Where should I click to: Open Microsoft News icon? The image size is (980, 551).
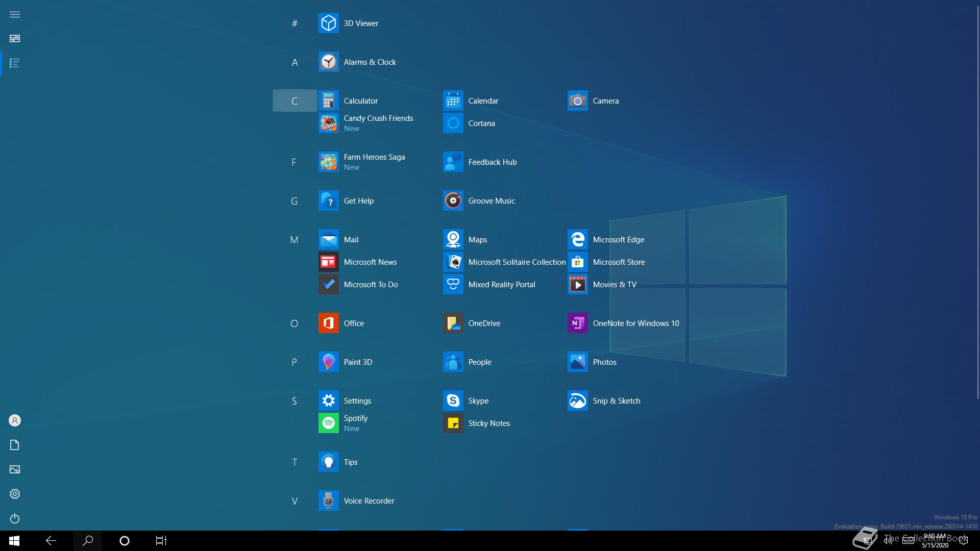point(328,262)
